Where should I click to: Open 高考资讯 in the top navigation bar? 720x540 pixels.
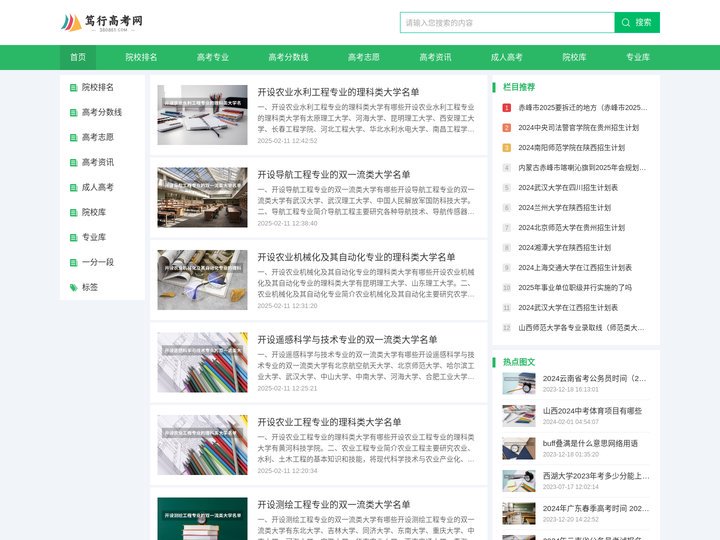pyautogui.click(x=435, y=57)
